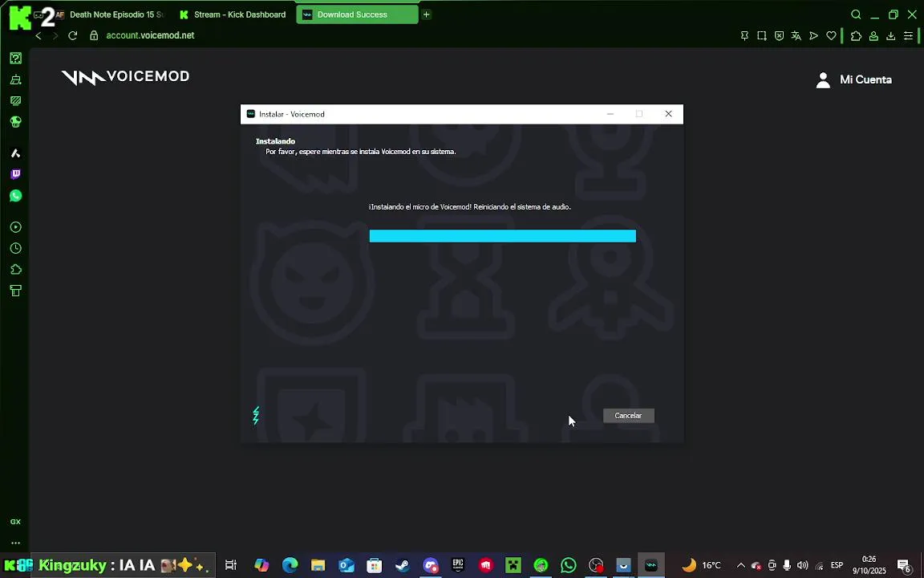Open the page translate icon
The height and width of the screenshot is (578, 924).
coord(796,36)
